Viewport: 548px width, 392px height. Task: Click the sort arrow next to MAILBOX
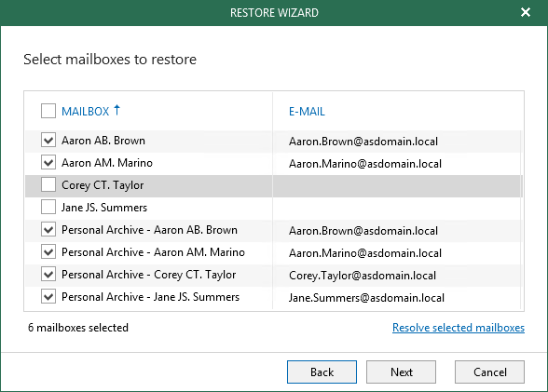(x=116, y=110)
